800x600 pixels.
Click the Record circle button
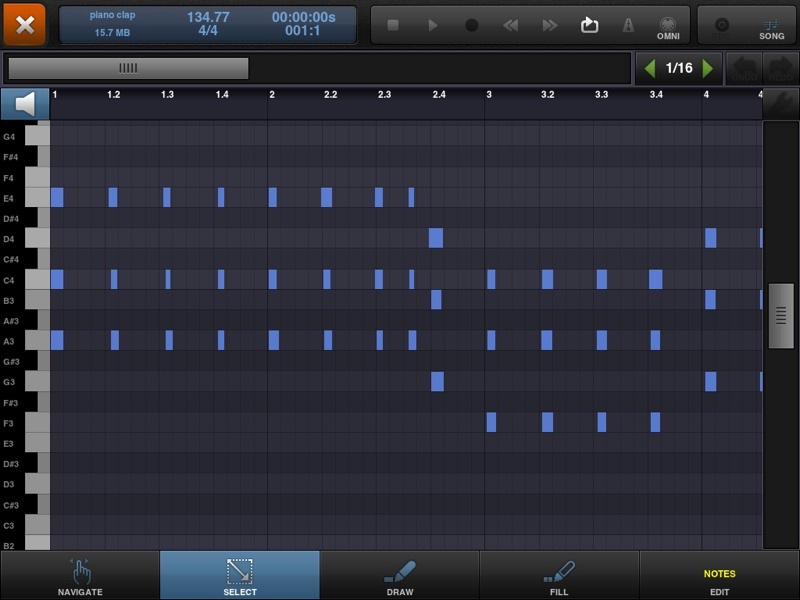point(472,25)
